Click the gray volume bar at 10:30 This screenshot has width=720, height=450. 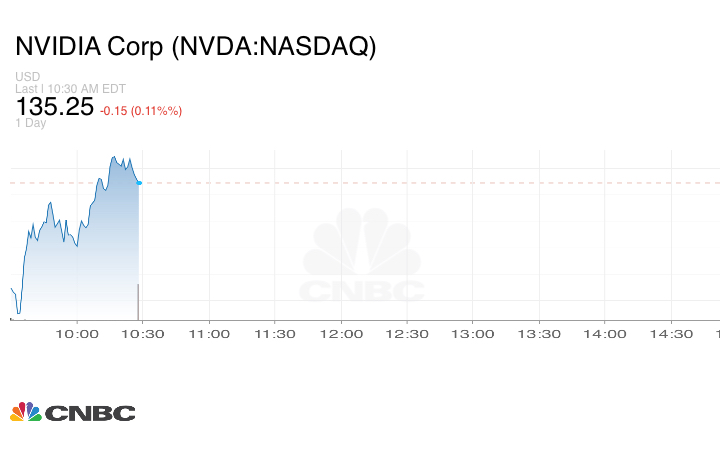click(x=138, y=302)
